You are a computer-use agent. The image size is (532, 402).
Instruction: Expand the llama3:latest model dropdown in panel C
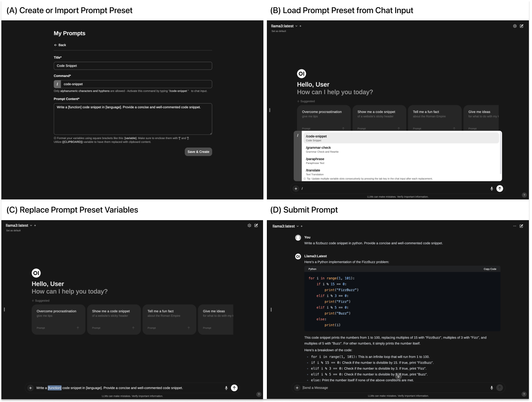pyautogui.click(x=19, y=226)
